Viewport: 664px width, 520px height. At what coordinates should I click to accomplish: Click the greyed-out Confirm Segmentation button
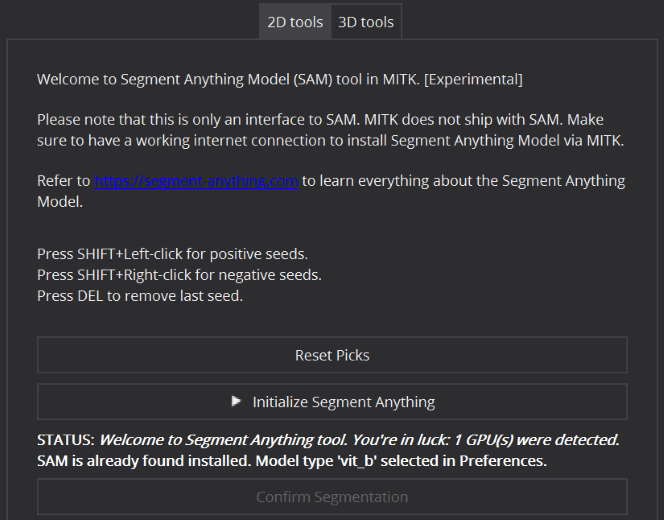click(332, 497)
